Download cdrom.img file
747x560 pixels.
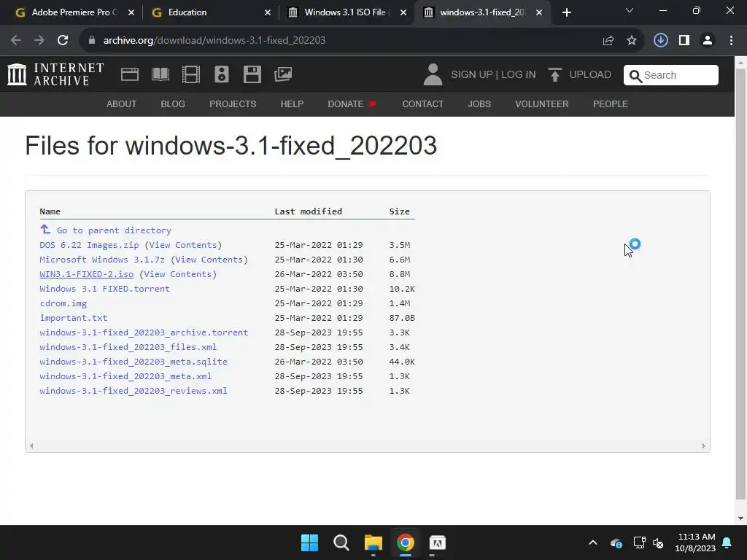click(63, 303)
